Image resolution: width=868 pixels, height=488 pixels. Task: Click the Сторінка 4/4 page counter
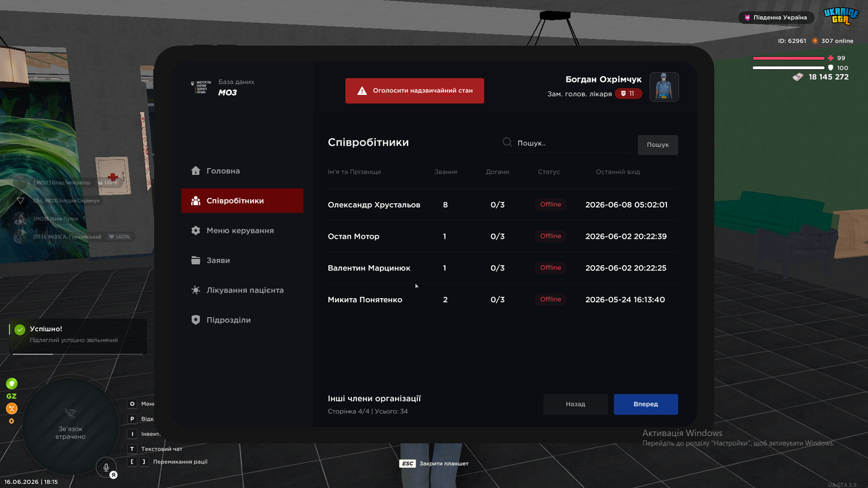(x=348, y=411)
